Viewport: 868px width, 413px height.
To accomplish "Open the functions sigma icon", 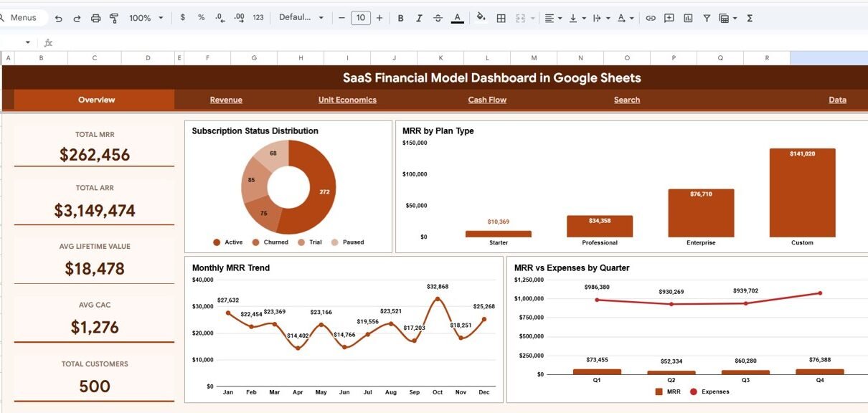I will pyautogui.click(x=750, y=18).
